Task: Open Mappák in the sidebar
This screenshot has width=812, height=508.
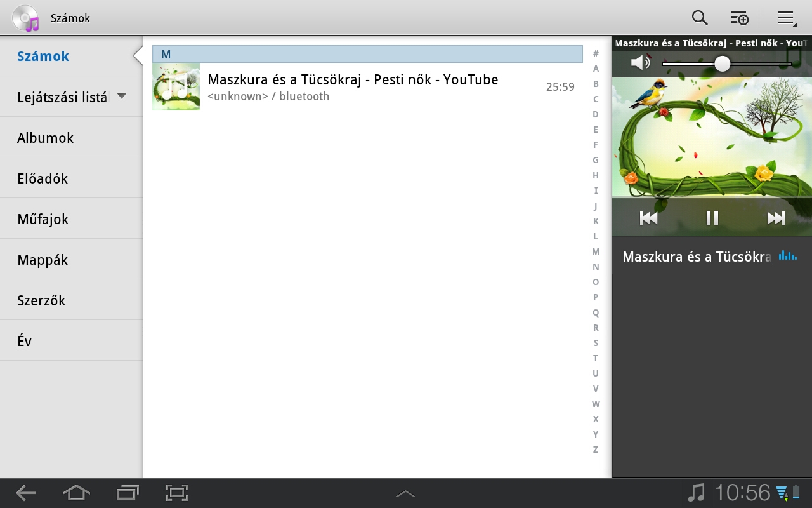Action: tap(43, 260)
